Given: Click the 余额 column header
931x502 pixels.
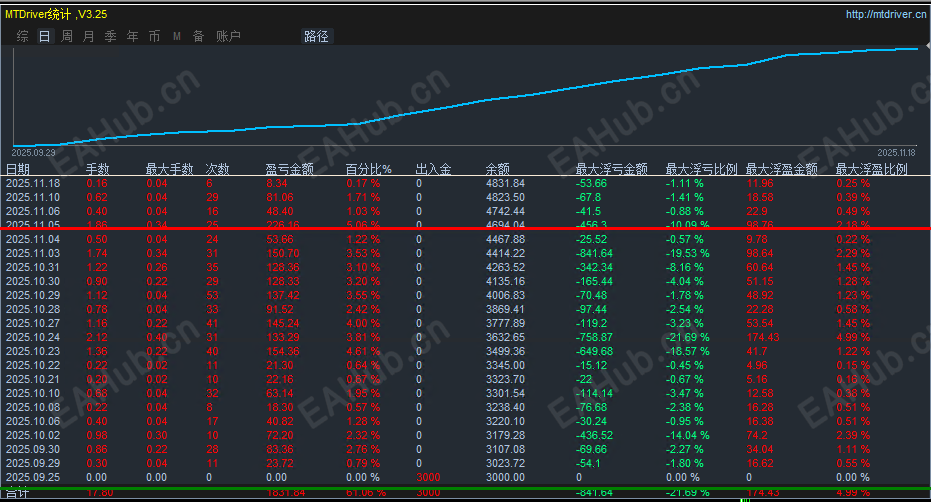Looking at the screenshot, I should [498, 169].
